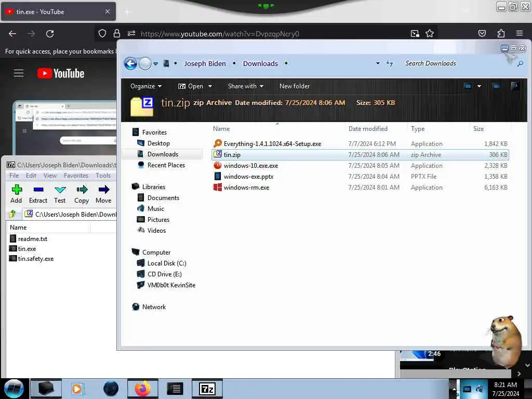Select VM0b0t KevinSite in navigation pane
The width and height of the screenshot is (532, 399).
point(166,285)
